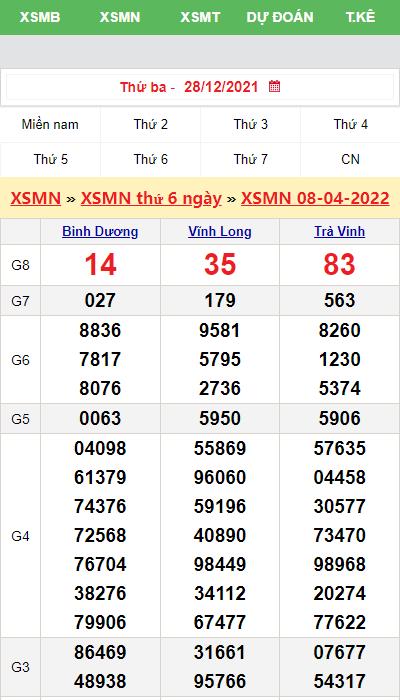Viewport: 400px width, 700px height.
Task: Open the Vĩnh Long province link
Action: click(220, 231)
